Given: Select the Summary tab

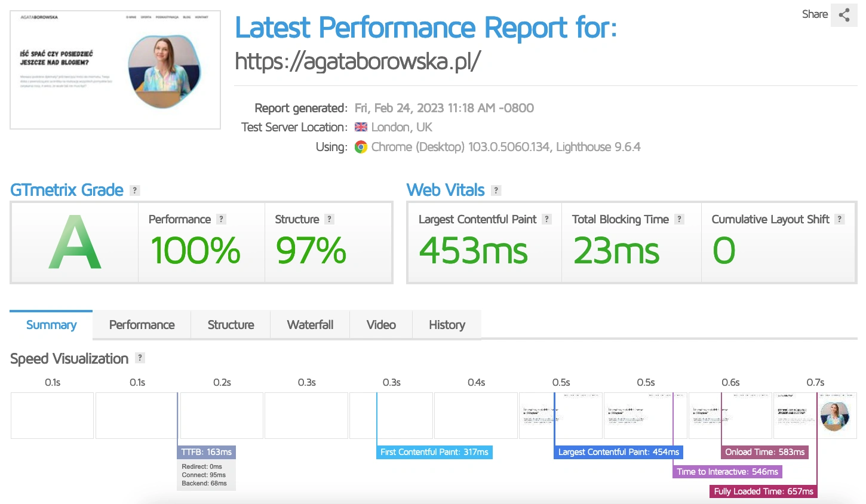Looking at the screenshot, I should pyautogui.click(x=51, y=325).
